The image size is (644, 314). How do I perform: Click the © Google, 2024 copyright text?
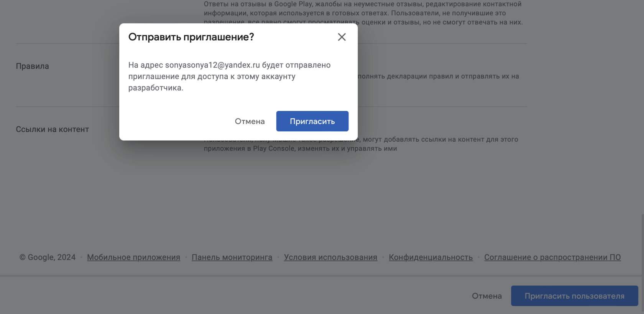coord(48,257)
